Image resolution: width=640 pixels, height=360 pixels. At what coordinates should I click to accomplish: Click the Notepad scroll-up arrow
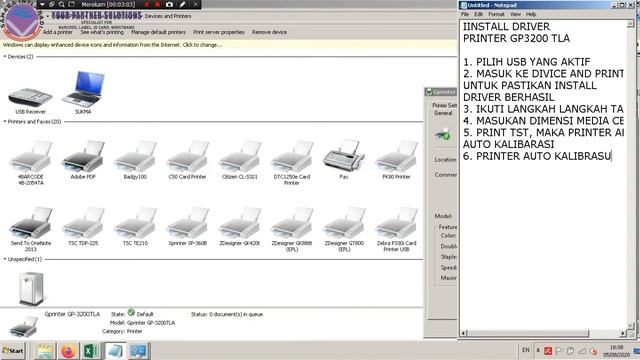(630, 23)
